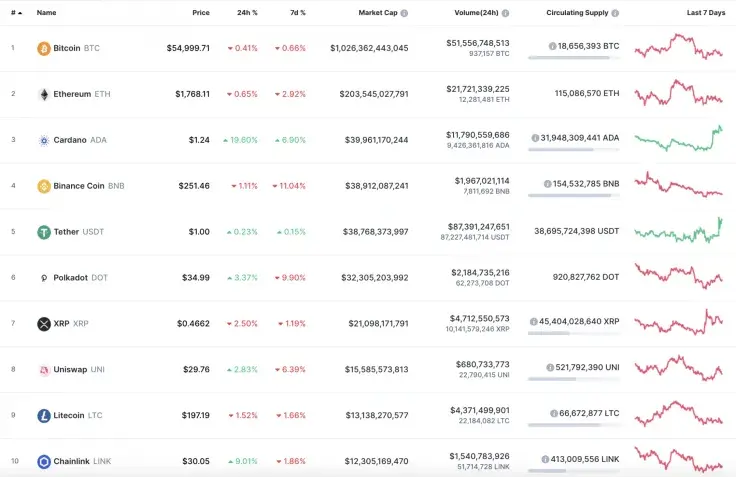Sort table by 7d % header
The image size is (736, 477).
297,13
